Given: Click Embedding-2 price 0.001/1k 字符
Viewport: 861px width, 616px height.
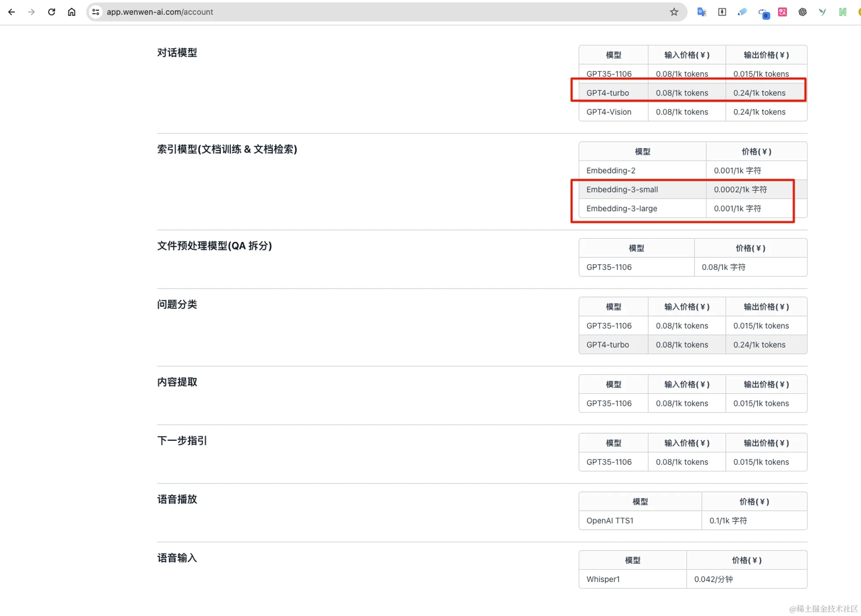Looking at the screenshot, I should (x=756, y=170).
